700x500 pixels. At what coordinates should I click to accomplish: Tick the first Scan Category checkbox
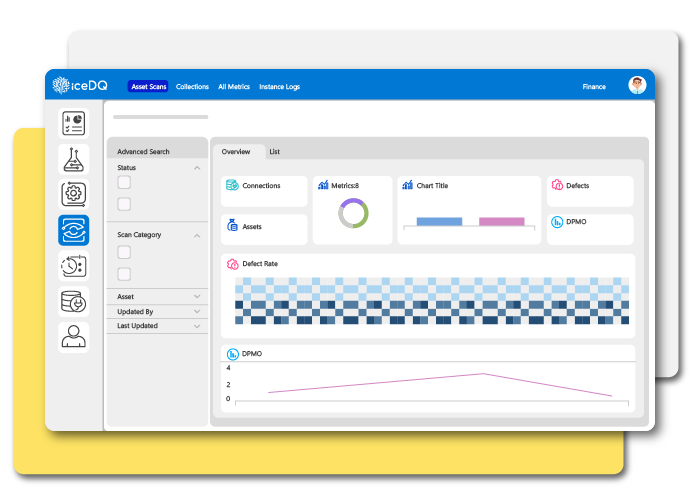(x=124, y=252)
